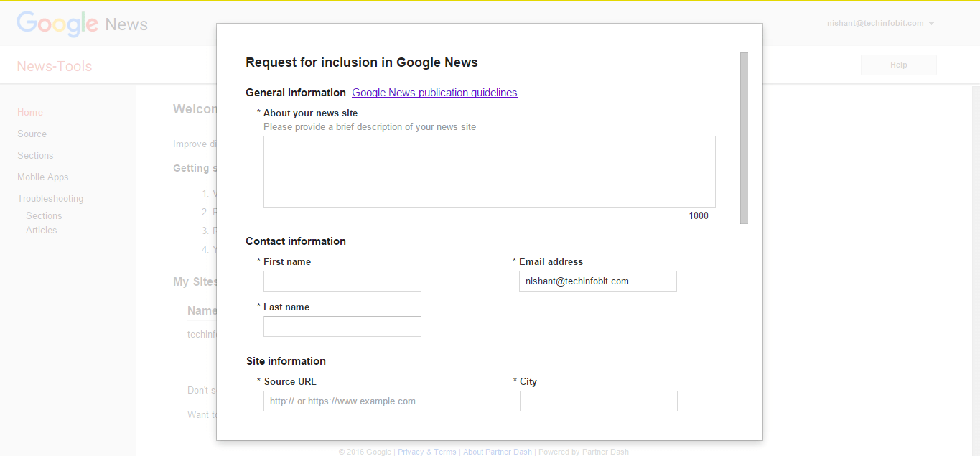Click the City field
Screen dimensions: 980x456
tap(598, 401)
